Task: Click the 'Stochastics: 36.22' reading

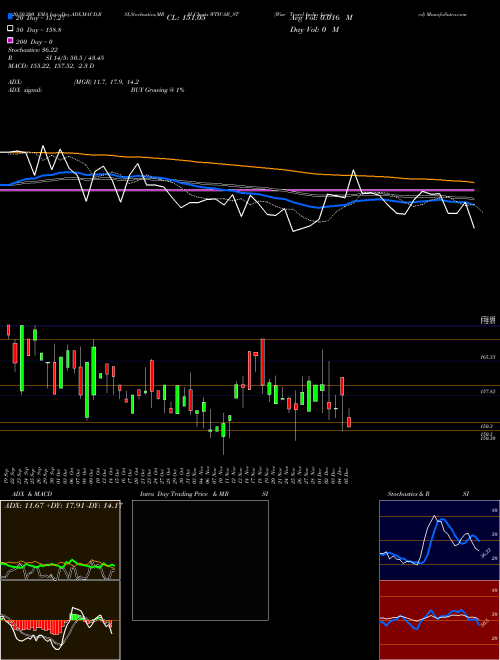Action: (33, 50)
